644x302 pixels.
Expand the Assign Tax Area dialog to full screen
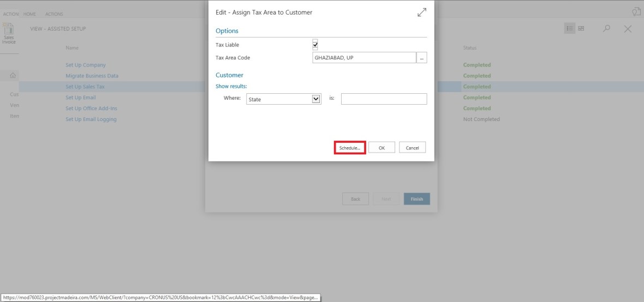pos(421,13)
